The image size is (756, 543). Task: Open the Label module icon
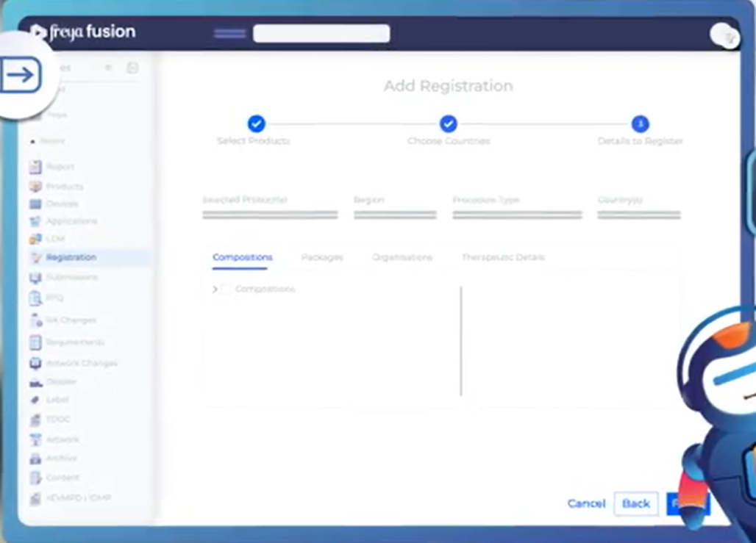click(35, 399)
